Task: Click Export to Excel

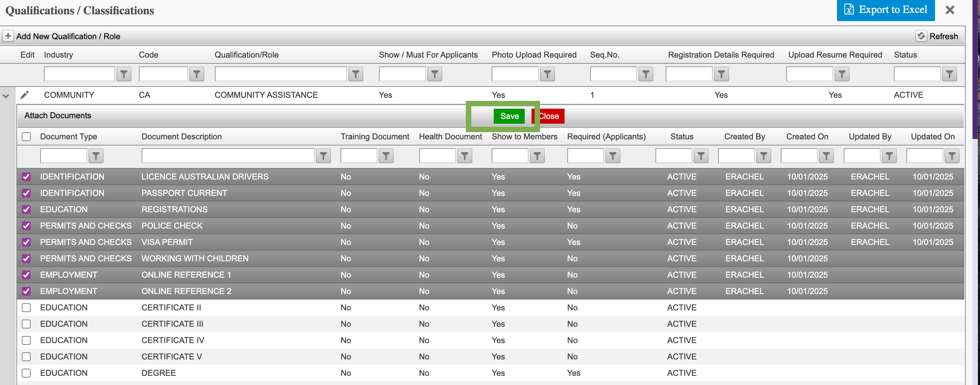Action: click(885, 10)
